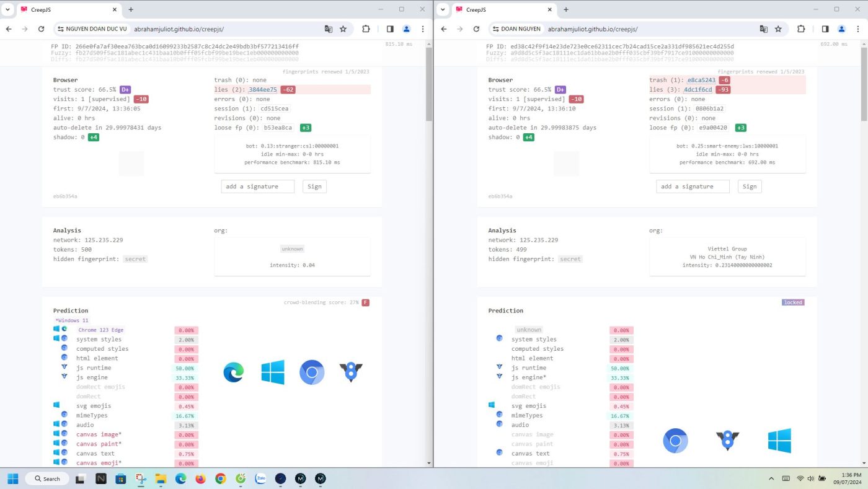The image size is (868, 489).
Task: Select the CreepJS tab in right window
Action: pyautogui.click(x=503, y=10)
